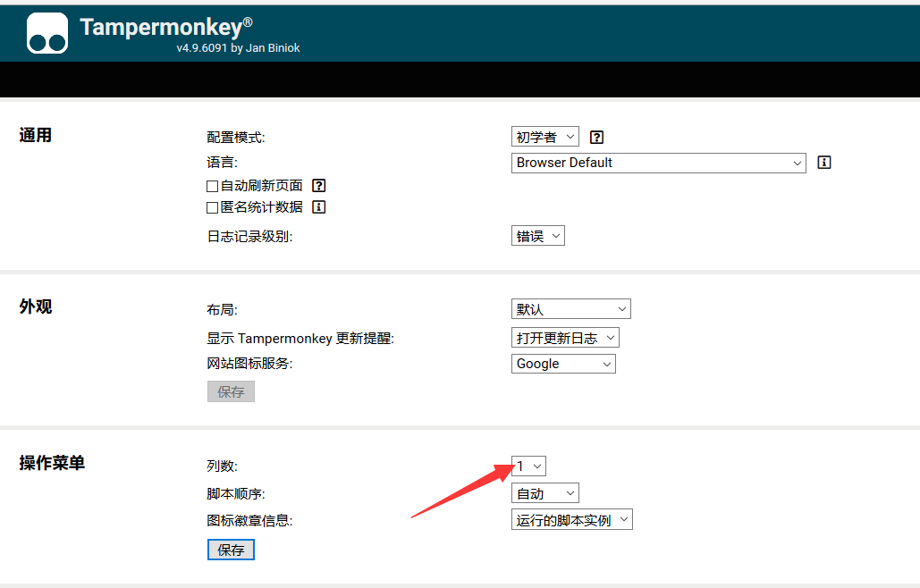Open the 图标徽章信息 dropdown 运行的脚本实例
Screen dimensions: 920x588
click(x=572, y=519)
